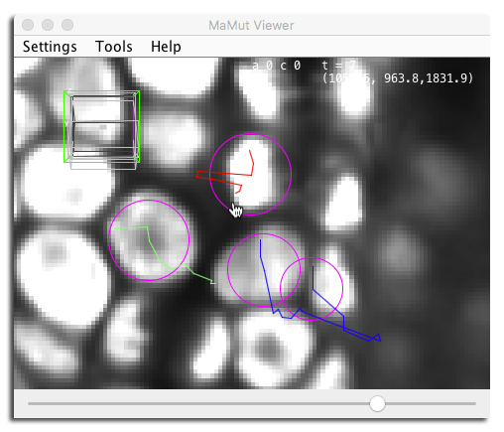Click the zoom window button
504x432 pixels.
click(67, 25)
